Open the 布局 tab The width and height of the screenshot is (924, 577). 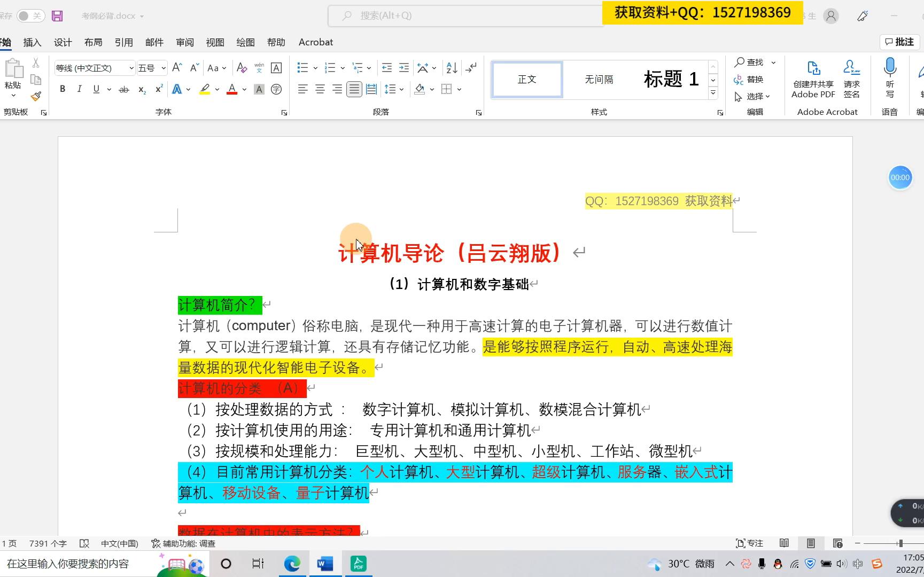pos(93,42)
